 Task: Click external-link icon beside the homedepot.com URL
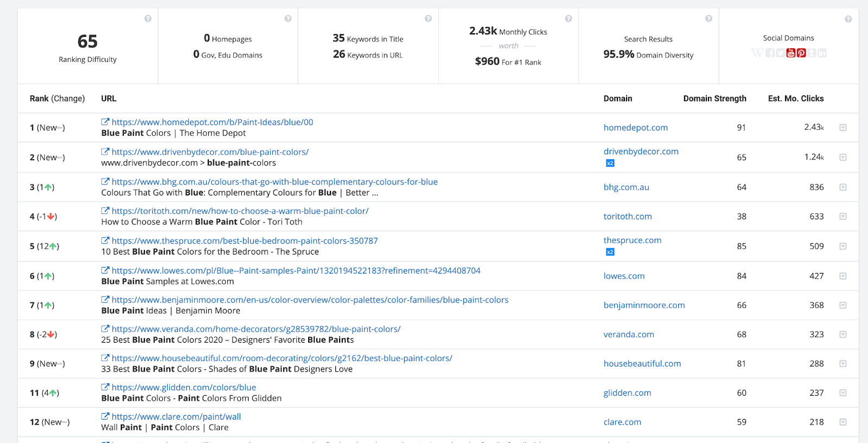[x=105, y=122]
